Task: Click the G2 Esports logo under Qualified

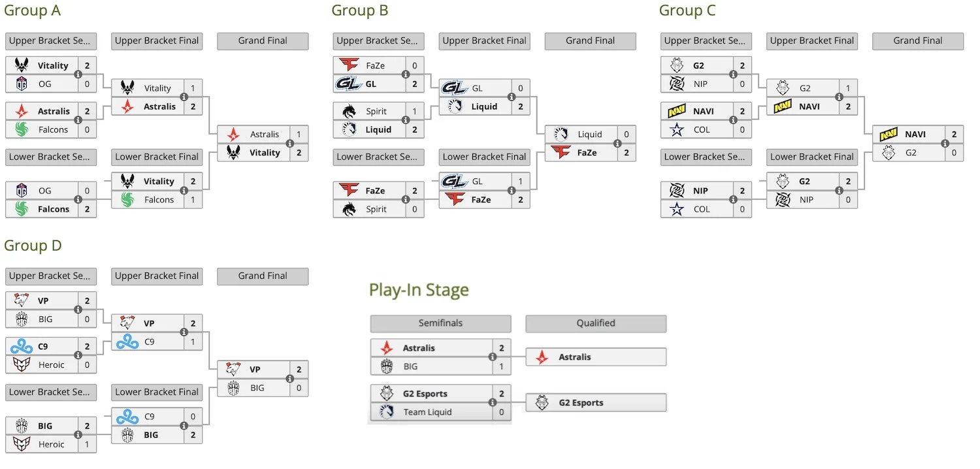Action: [x=542, y=403]
